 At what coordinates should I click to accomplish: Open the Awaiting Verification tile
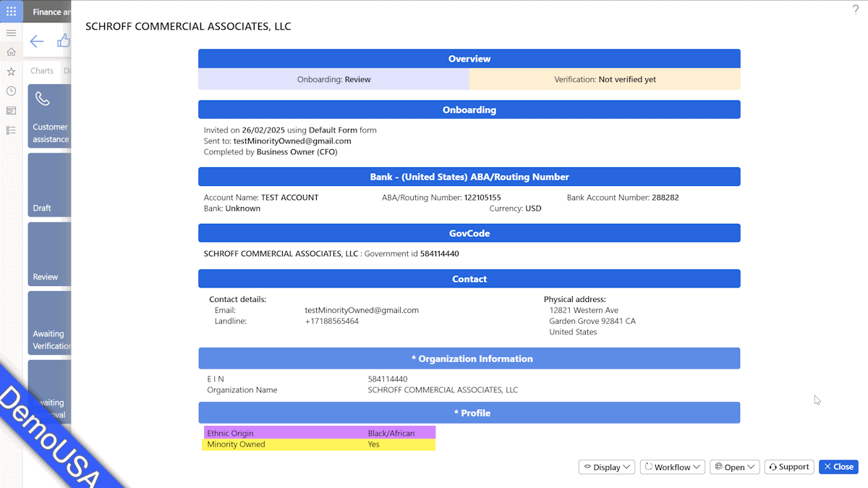click(x=49, y=323)
